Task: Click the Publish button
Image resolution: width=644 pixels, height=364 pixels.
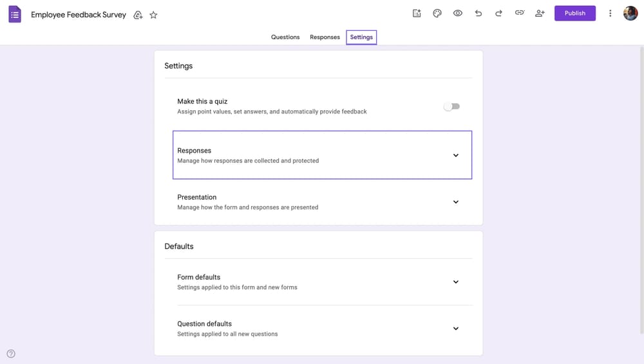Action: tap(574, 13)
